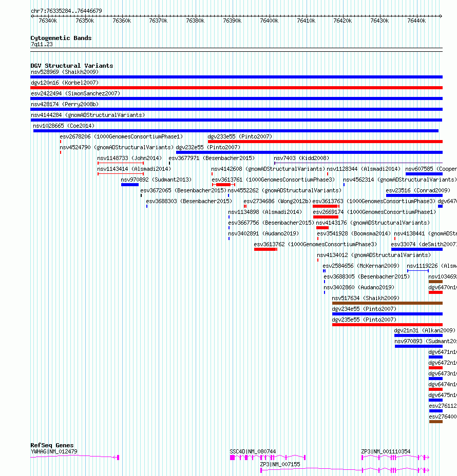Click nsv4134012 (gnomADStructuralVariants) label

[x=374, y=255]
